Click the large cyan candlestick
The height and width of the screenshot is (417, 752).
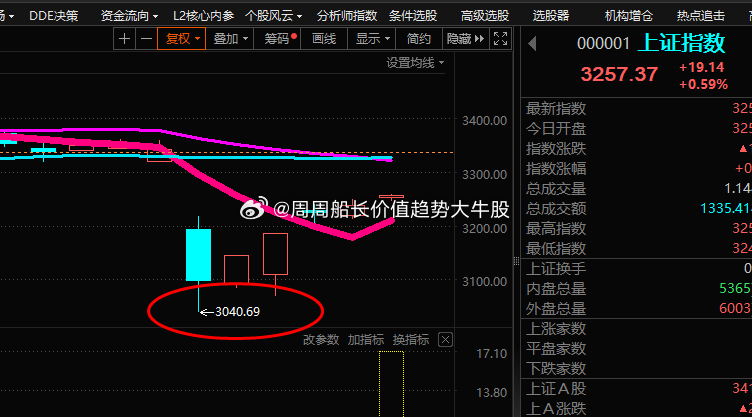pos(199,255)
